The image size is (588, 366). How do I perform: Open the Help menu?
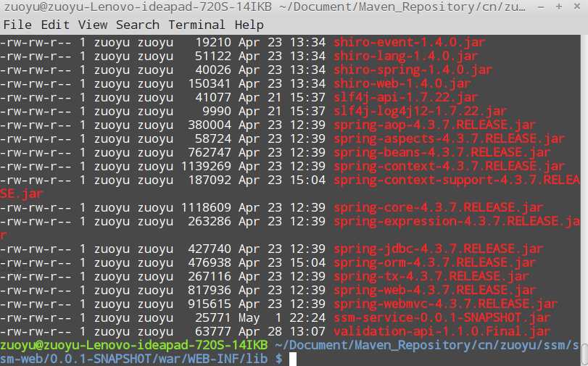click(249, 25)
